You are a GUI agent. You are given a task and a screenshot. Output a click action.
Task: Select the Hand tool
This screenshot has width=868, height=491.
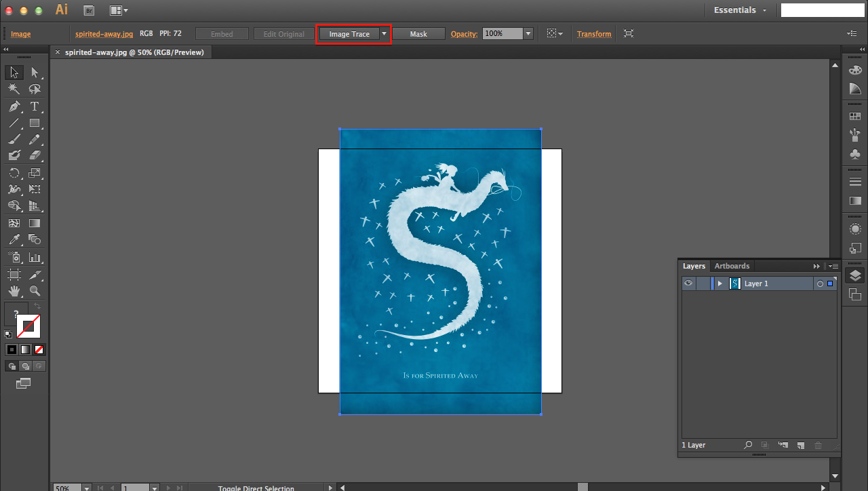(14, 291)
